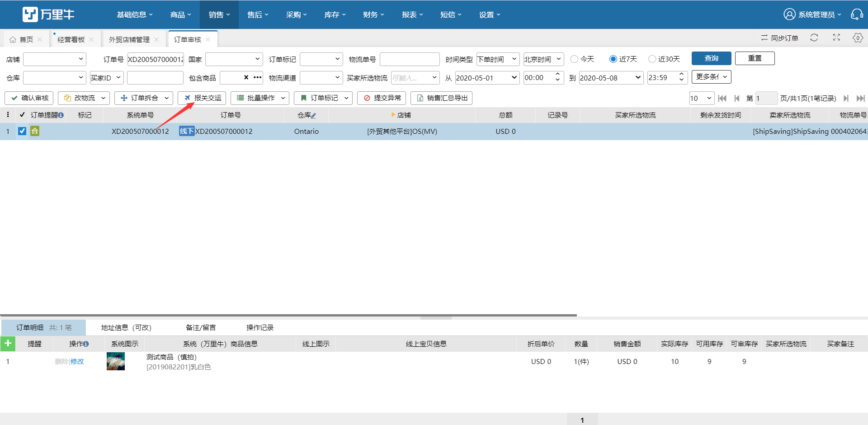Viewport: 868px width, 425px height.
Task: Click the green plus add item icon
Action: (8, 344)
